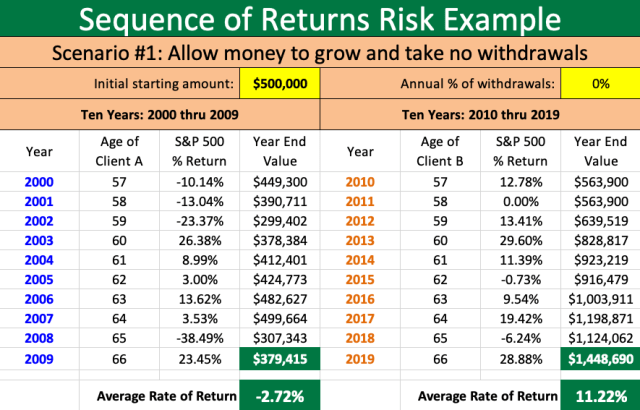Click the Ten Years: 2000 thru 2009 header
The width and height of the screenshot is (640, 410).
[x=159, y=113]
